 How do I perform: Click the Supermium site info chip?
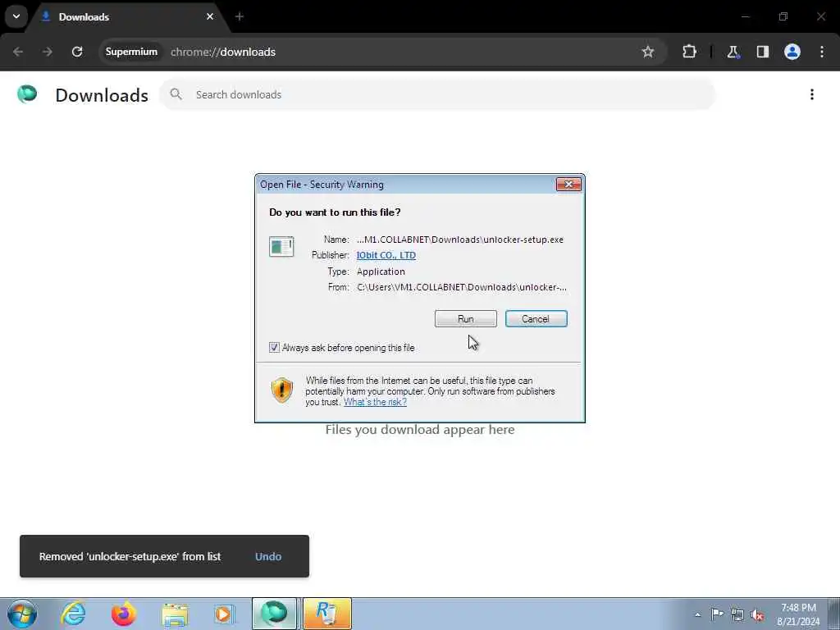pyautogui.click(x=131, y=52)
